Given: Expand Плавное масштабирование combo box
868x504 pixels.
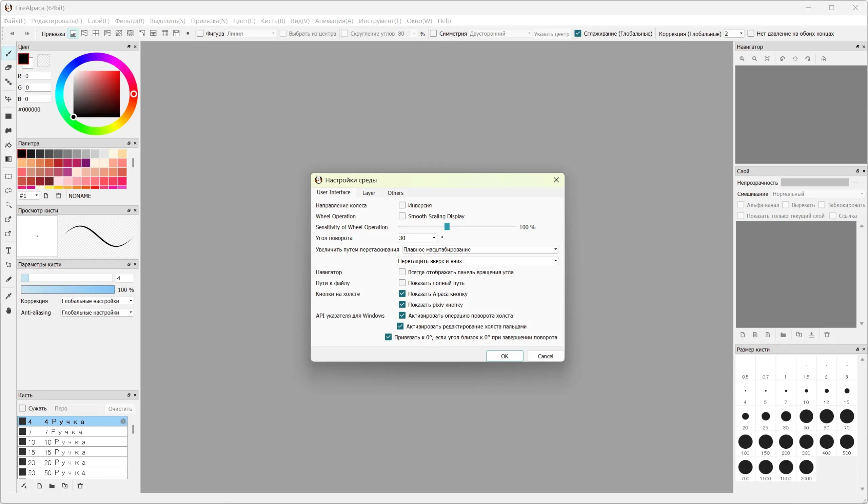Looking at the screenshot, I should (480, 249).
